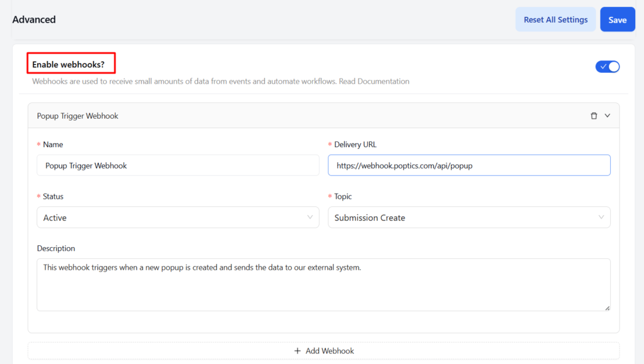Open the Read Documentation link
644x364 pixels.
tap(374, 81)
